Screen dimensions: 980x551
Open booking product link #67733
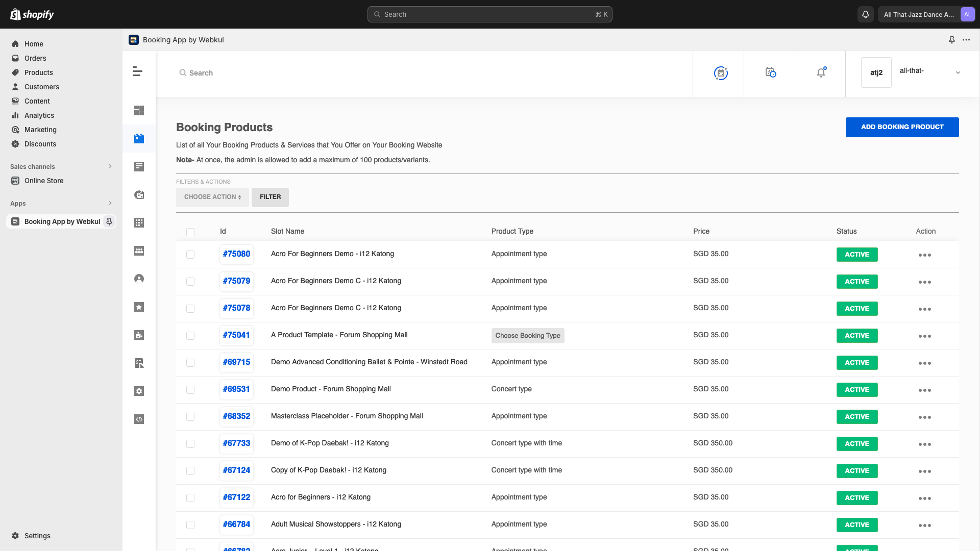click(x=236, y=443)
